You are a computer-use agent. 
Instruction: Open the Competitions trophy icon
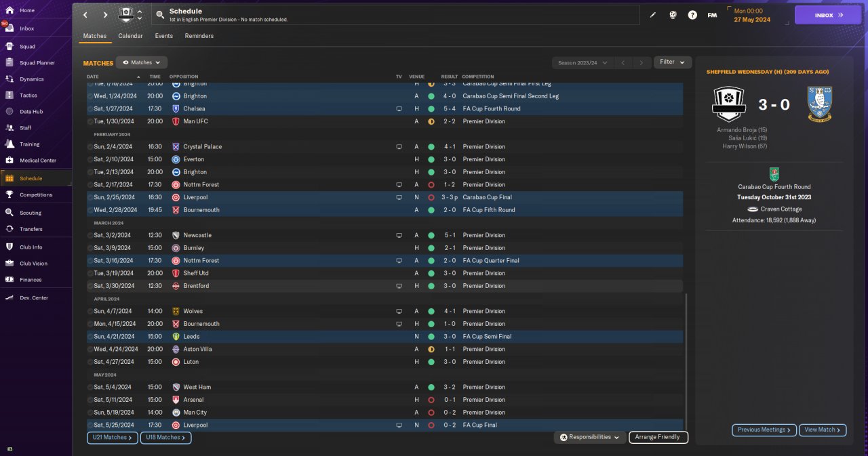tap(9, 195)
